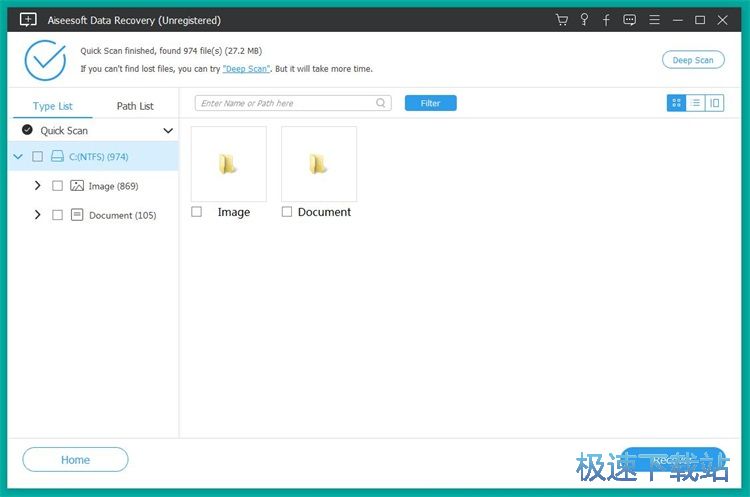
Task: Switch to list view
Action: 695,103
